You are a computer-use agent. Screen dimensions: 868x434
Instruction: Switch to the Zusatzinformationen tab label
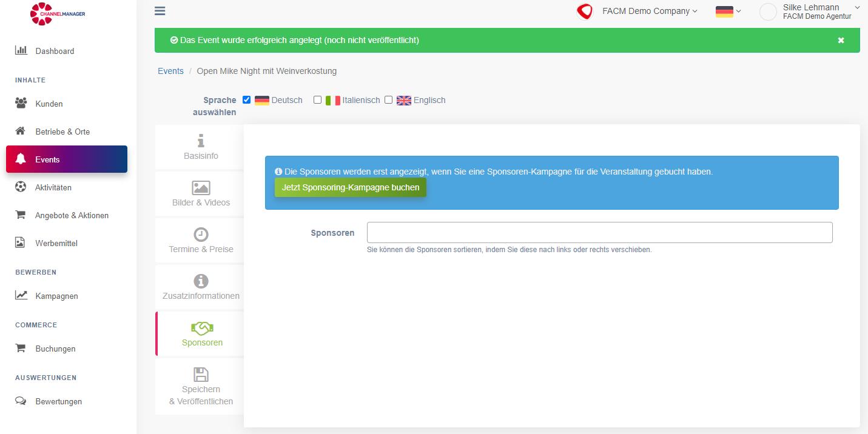(x=201, y=296)
